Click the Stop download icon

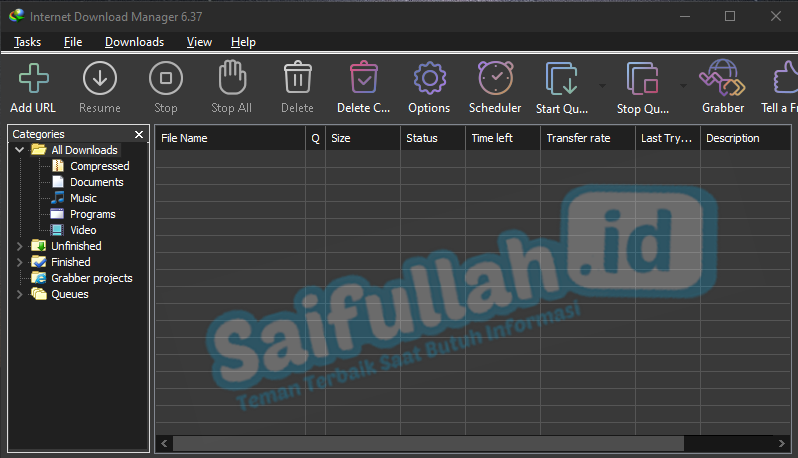click(x=166, y=78)
